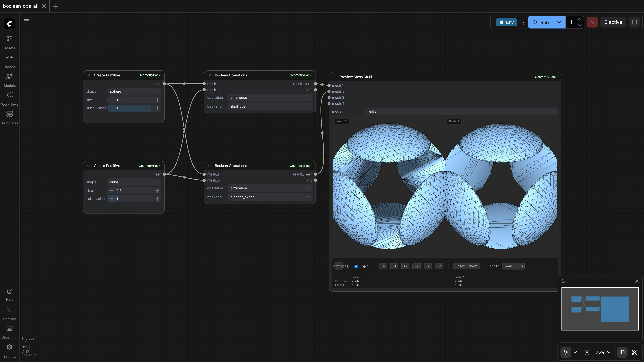Collapse the sphere Create Primitive node
The width and height of the screenshot is (644, 362).
pos(88,75)
